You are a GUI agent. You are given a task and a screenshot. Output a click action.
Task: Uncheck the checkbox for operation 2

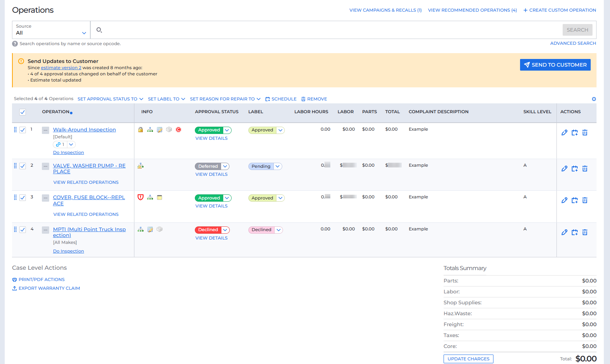[x=23, y=166]
